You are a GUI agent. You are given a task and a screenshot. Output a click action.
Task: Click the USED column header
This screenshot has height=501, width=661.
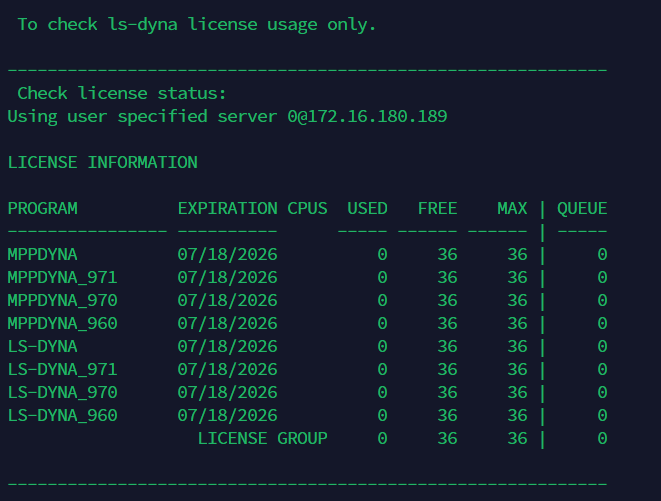(x=367, y=208)
